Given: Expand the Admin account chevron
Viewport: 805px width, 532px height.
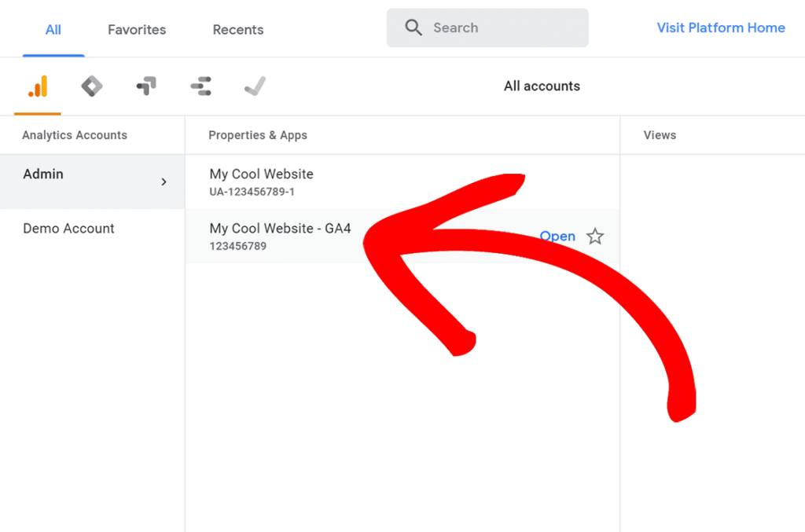Looking at the screenshot, I should point(164,182).
